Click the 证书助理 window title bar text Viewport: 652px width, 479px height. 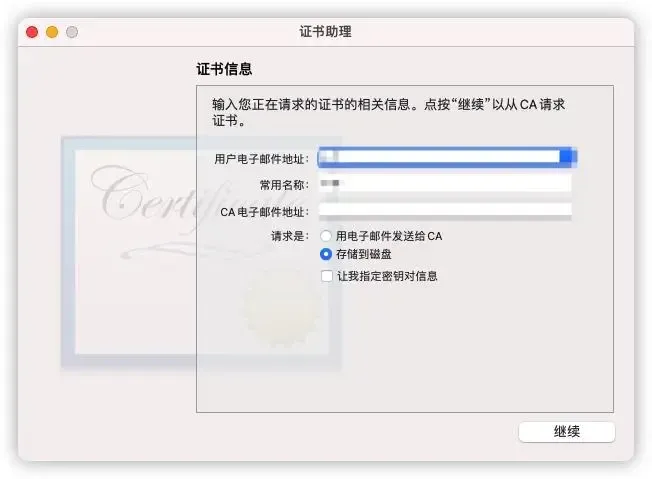point(326,32)
